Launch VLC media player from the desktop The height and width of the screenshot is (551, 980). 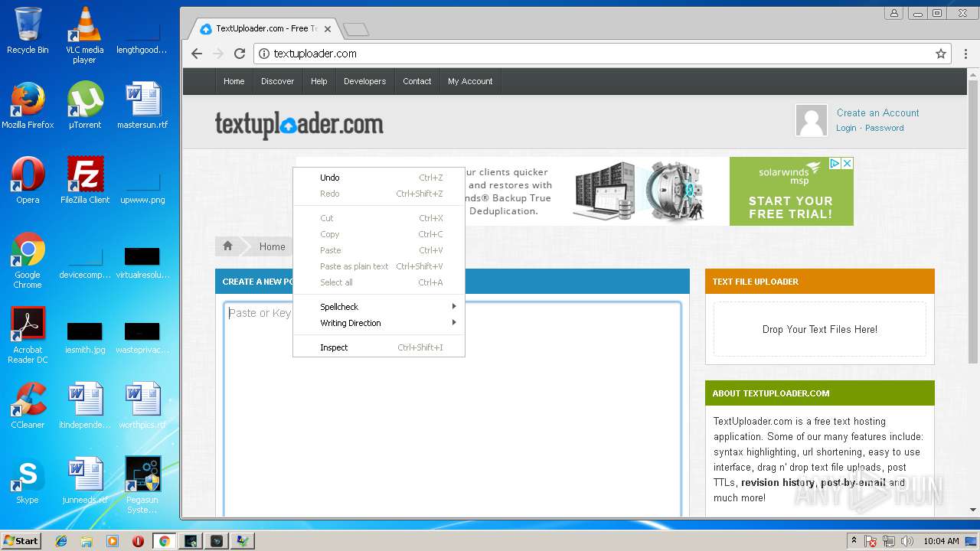point(84,34)
